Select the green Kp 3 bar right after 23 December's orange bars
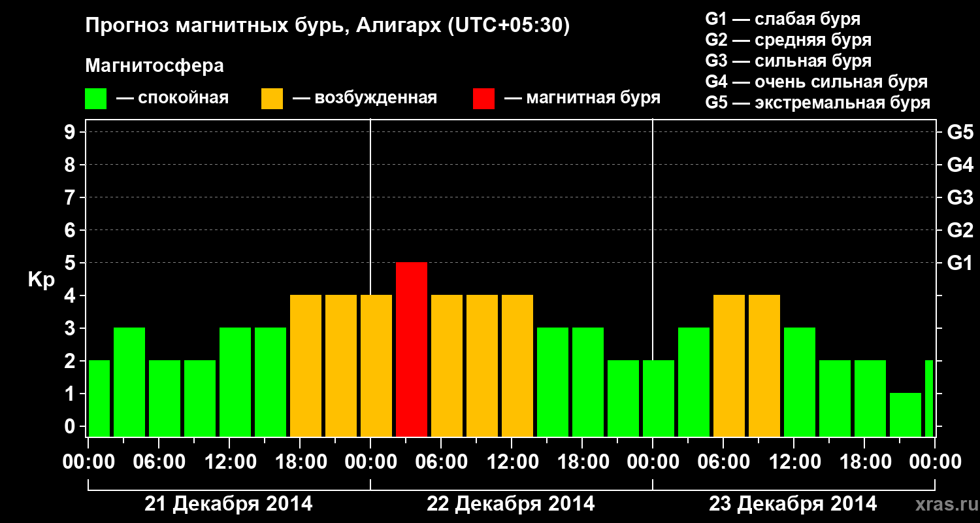 click(800, 382)
